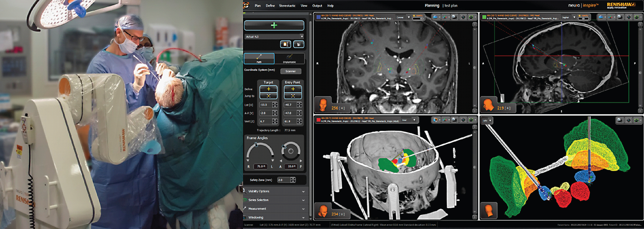Click the Scanner coordinate system button
The width and height of the screenshot is (644, 229).
(x=291, y=71)
